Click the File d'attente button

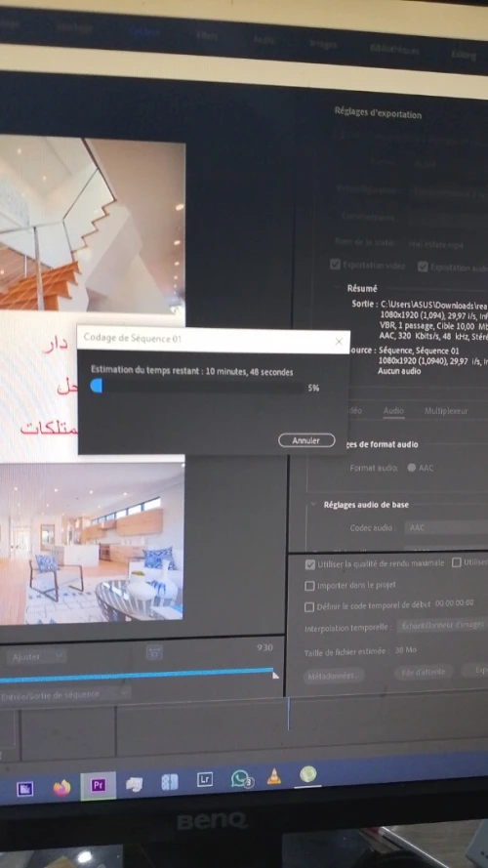(424, 672)
